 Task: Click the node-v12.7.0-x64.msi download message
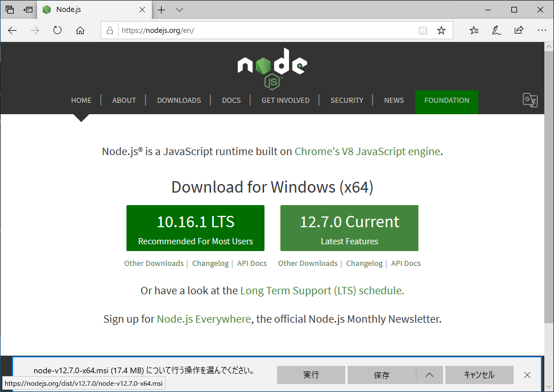[x=144, y=370]
